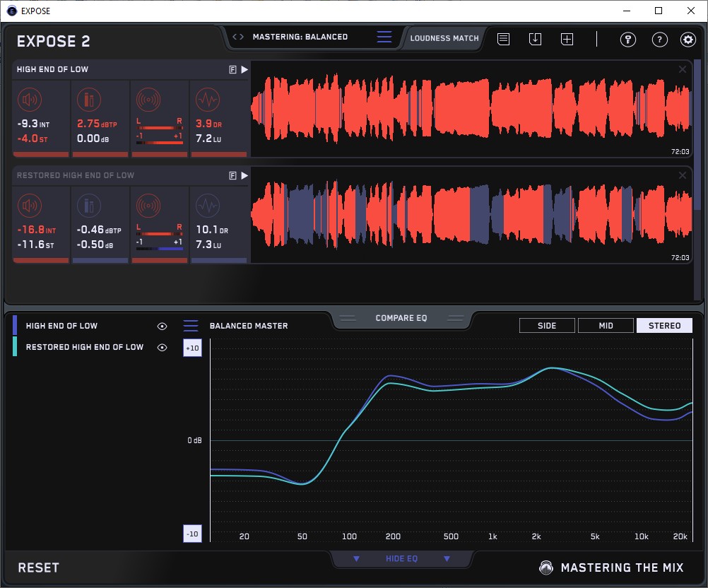Image resolution: width=708 pixels, height=588 pixels.
Task: Hide the High End of Low EQ curve
Action: click(x=162, y=327)
